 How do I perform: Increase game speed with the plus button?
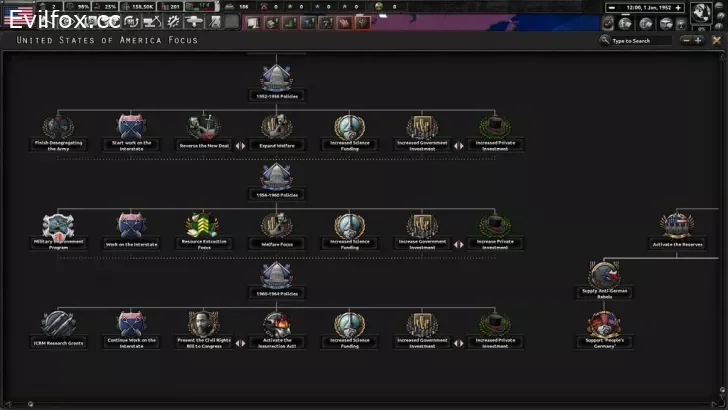pyautogui.click(x=678, y=8)
